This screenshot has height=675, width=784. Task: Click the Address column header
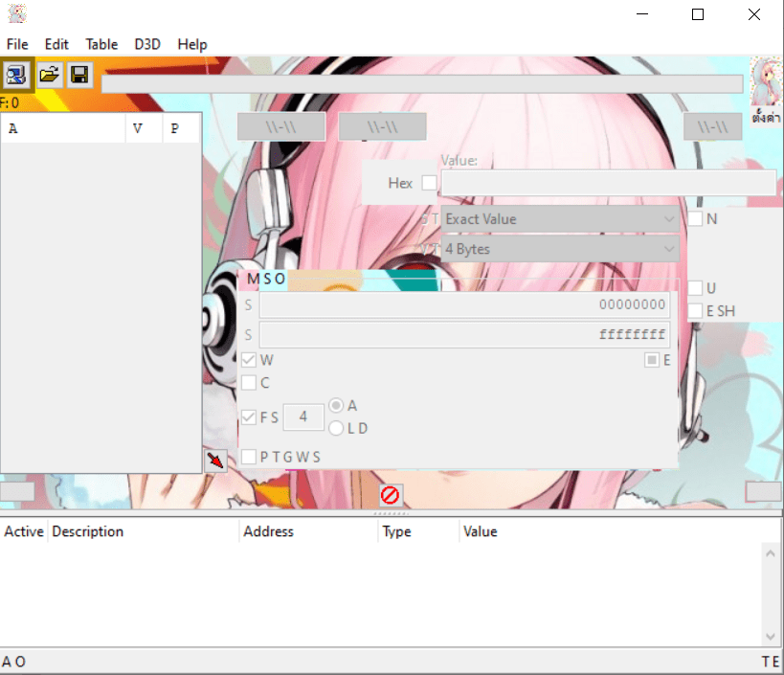(308, 531)
